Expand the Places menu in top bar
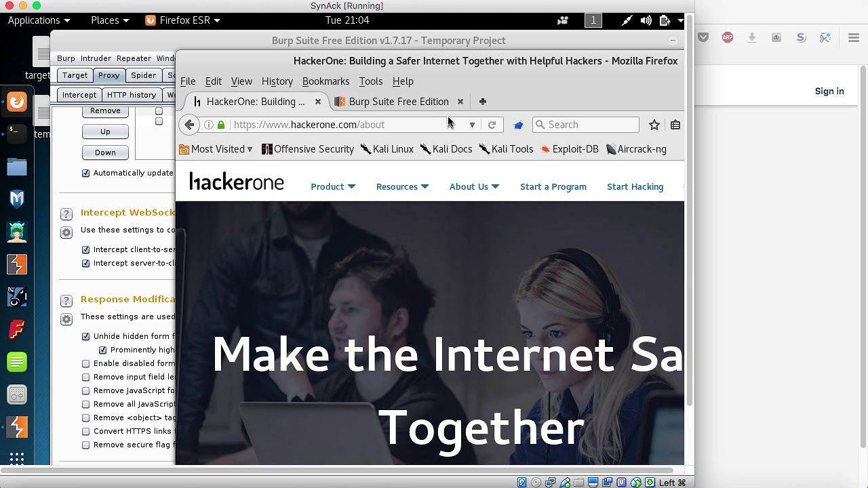Screen dimensions: 868x488 click(x=110, y=20)
